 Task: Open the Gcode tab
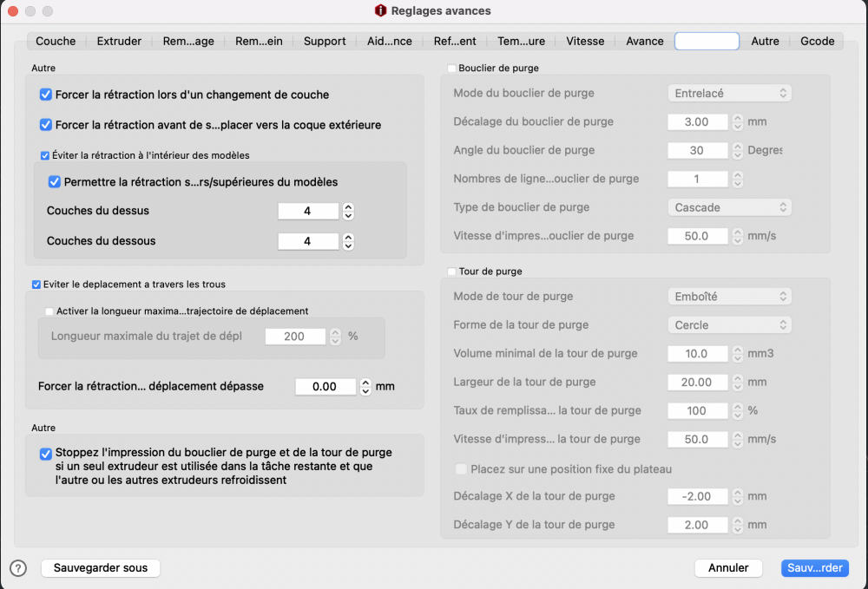[818, 41]
